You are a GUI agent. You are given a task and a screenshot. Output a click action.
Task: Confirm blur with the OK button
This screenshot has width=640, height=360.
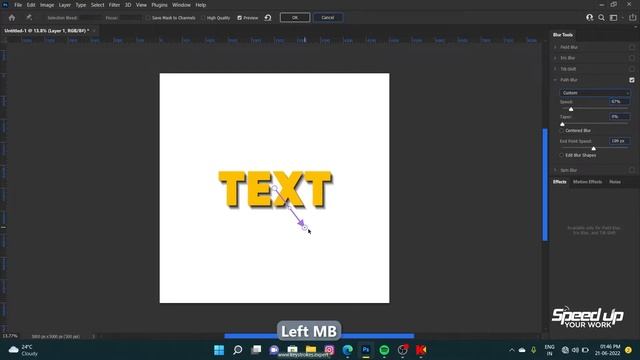pos(295,18)
